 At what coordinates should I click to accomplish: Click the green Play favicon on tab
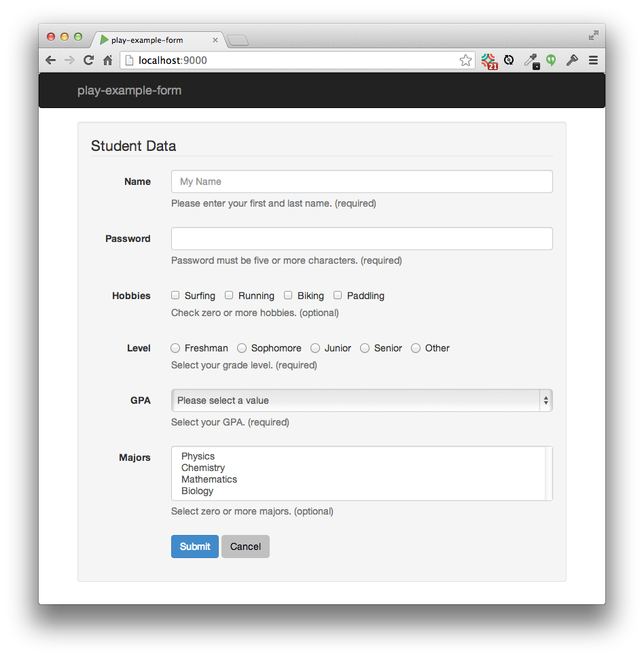click(x=104, y=40)
